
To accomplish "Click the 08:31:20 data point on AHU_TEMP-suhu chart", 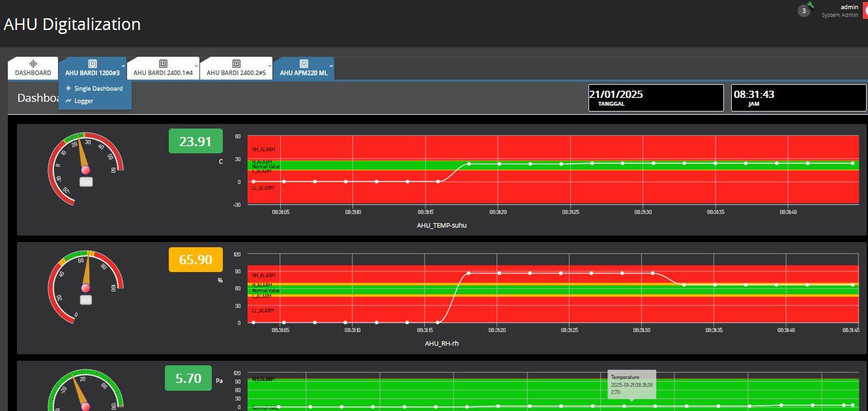I will (499, 164).
